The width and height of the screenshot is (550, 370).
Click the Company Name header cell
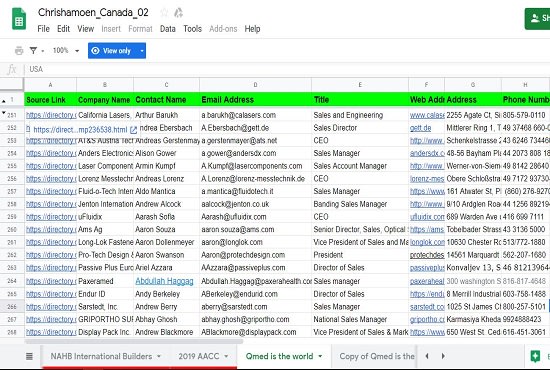(x=105, y=100)
